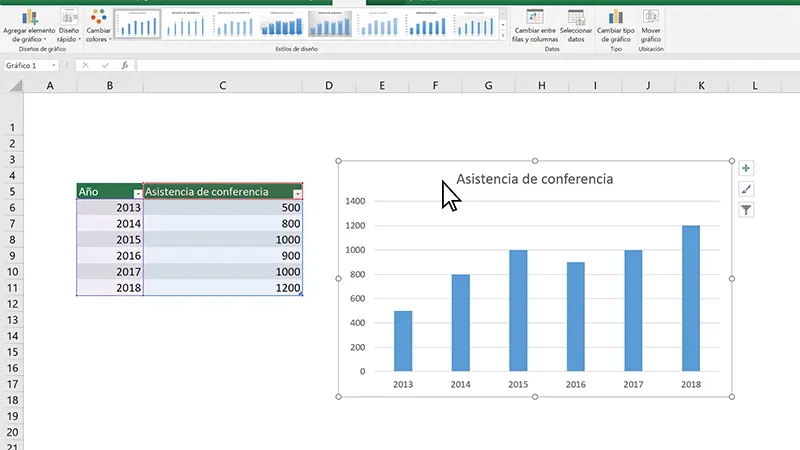Click the chart elements plus button
The image size is (800, 450).
(x=746, y=168)
